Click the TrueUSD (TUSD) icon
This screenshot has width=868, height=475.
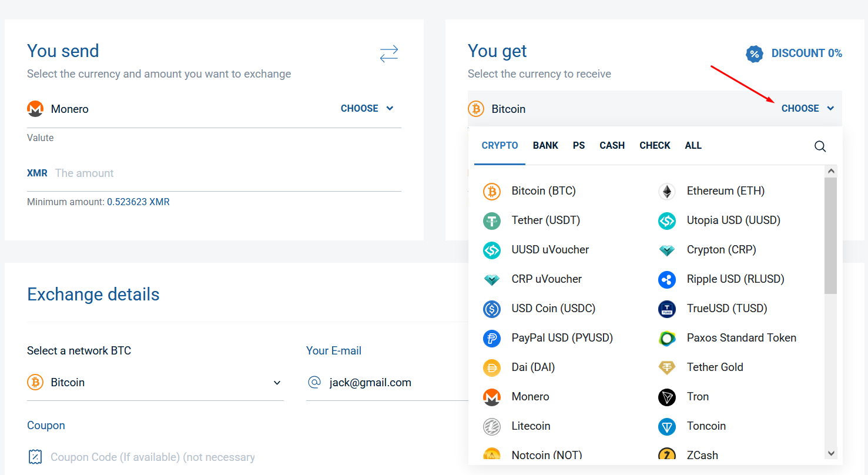pos(666,309)
